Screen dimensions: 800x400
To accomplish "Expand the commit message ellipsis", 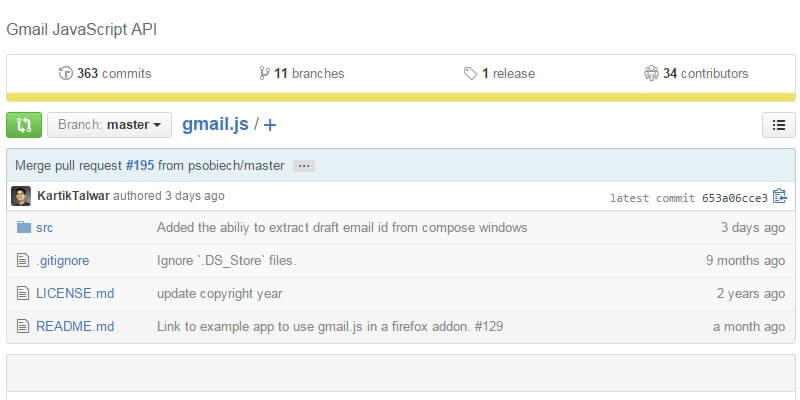I will click(x=304, y=165).
